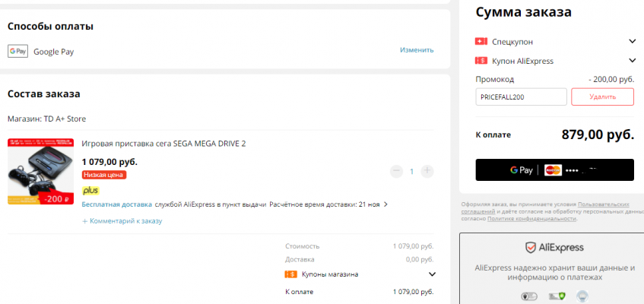Open Бесплатная доставка link
This screenshot has height=304, width=644.
(x=117, y=204)
